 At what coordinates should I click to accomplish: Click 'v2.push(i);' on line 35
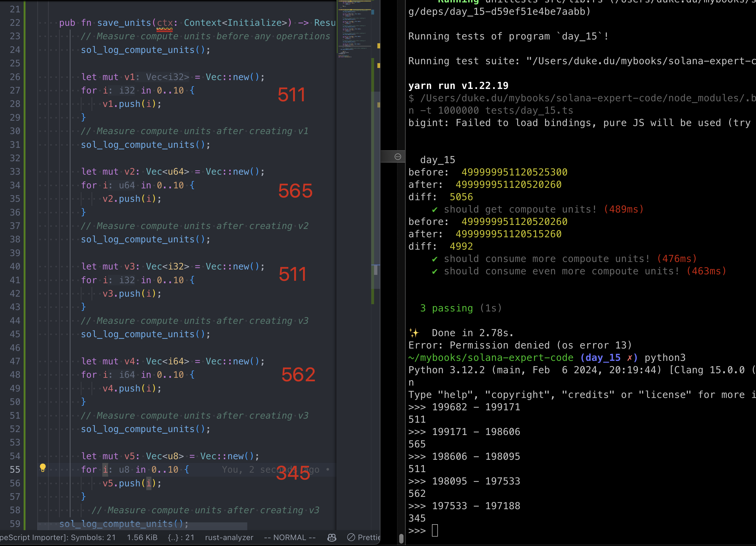tap(132, 199)
